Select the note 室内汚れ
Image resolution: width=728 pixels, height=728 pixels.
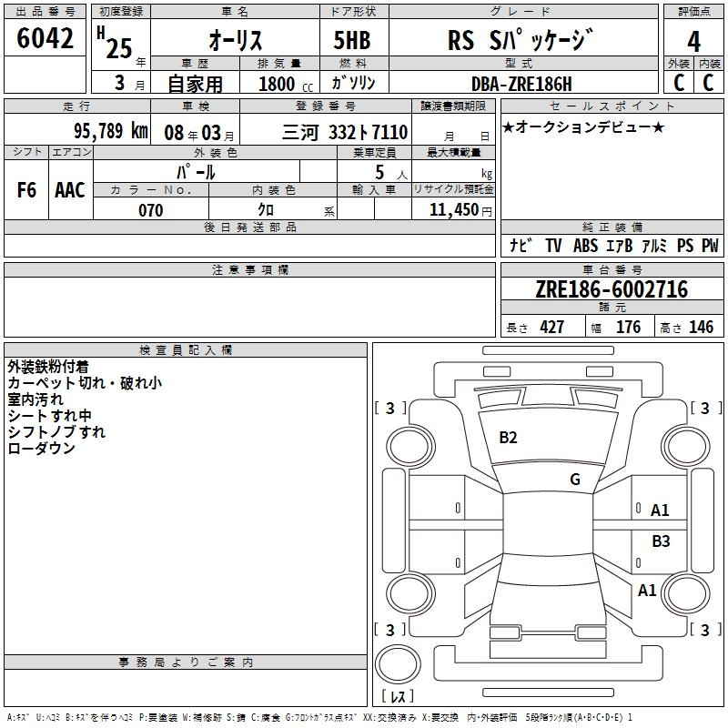(x=35, y=399)
